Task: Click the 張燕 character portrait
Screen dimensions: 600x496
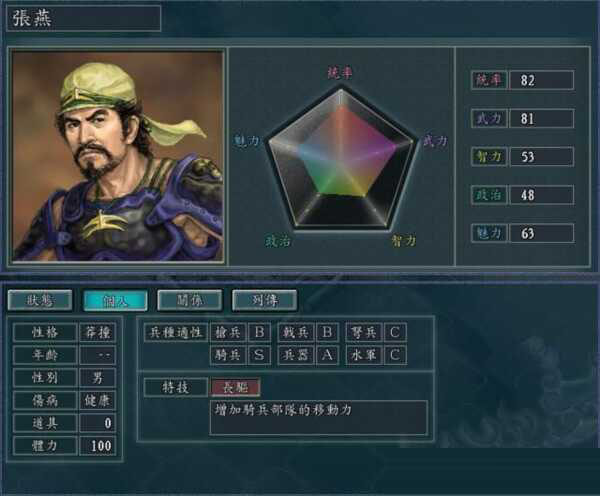Action: coord(117,157)
